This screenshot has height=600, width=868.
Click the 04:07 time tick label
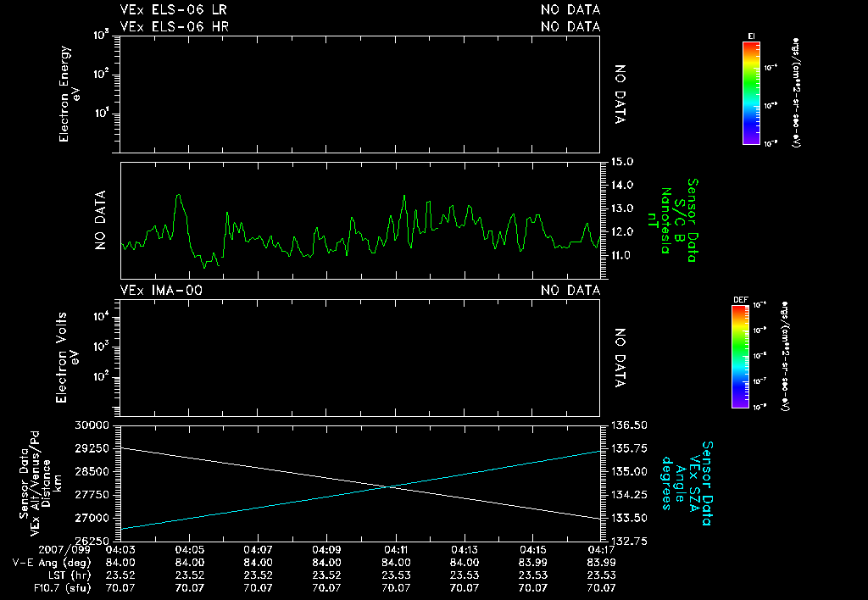click(x=258, y=550)
